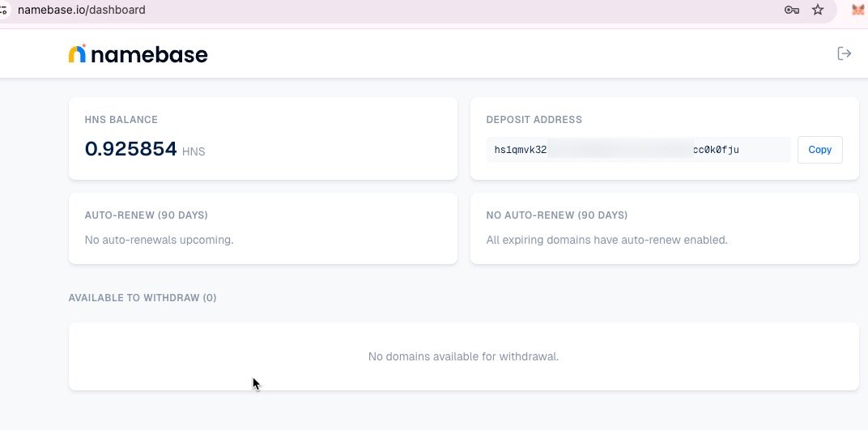Open the password key icon in address bar

coord(792,10)
